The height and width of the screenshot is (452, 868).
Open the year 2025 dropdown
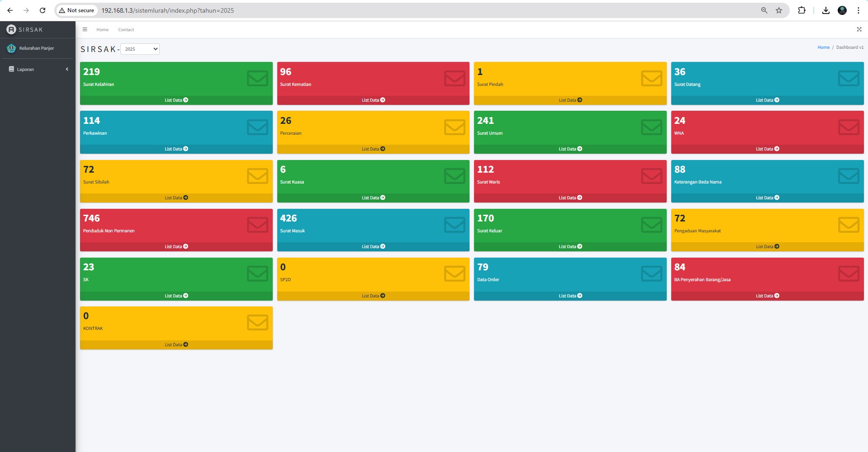point(140,49)
